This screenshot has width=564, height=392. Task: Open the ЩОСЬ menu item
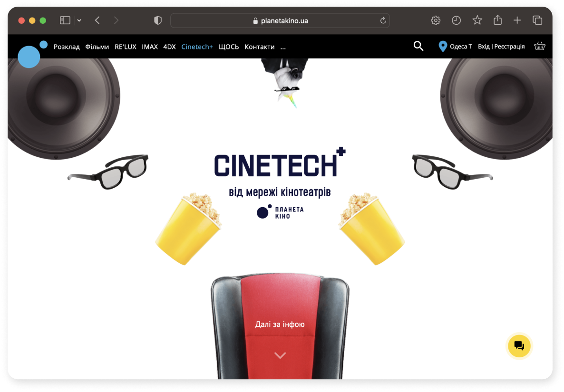coord(229,47)
